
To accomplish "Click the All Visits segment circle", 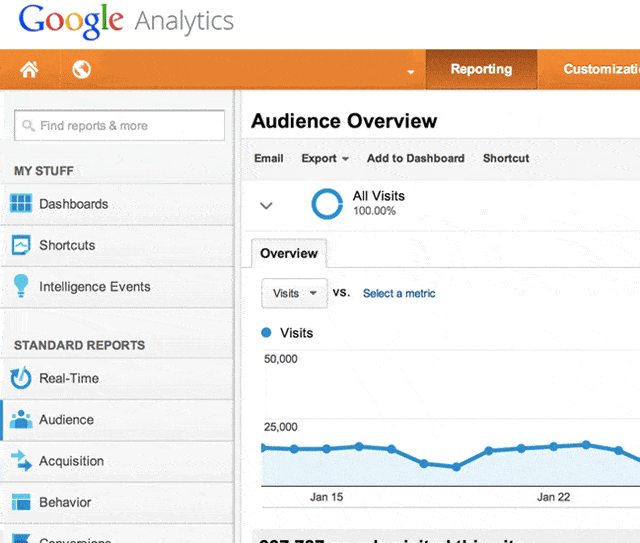I will pos(327,204).
